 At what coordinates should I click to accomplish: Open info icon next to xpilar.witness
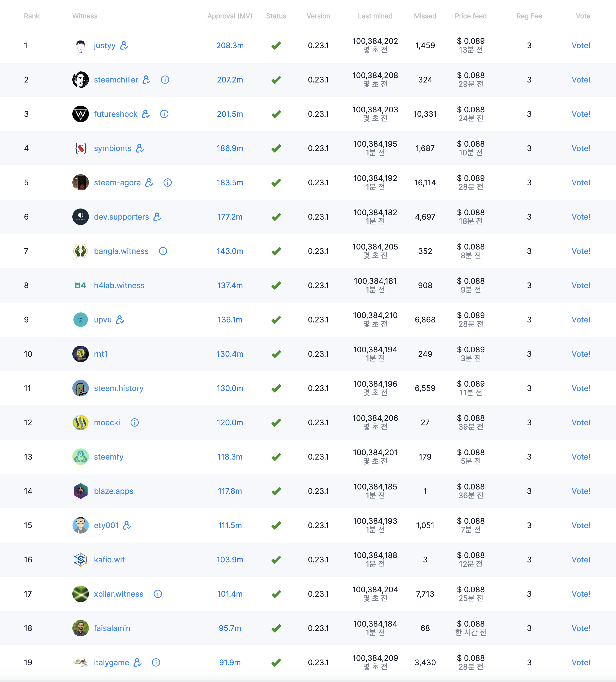[158, 594]
